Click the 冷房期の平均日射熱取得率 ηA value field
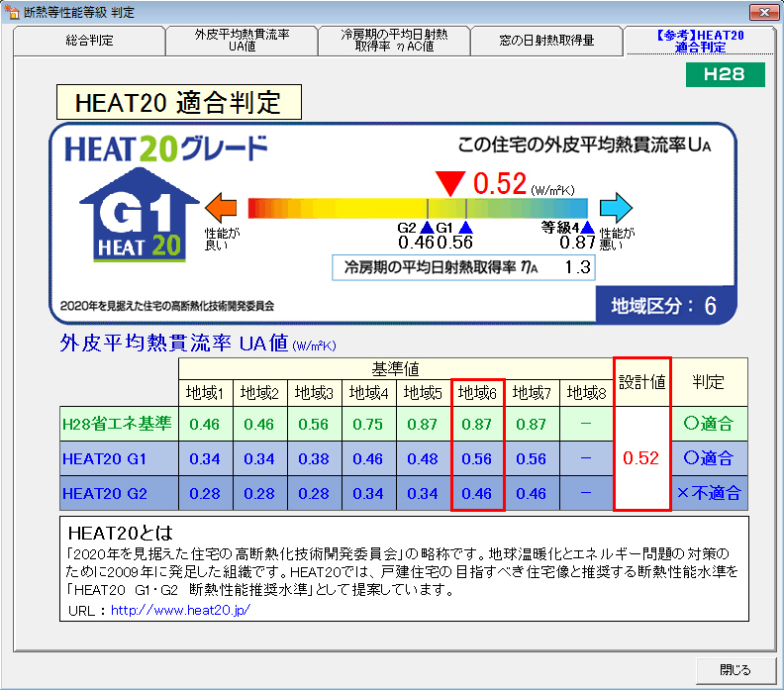Screen dimensions: 784x690 point(463,267)
